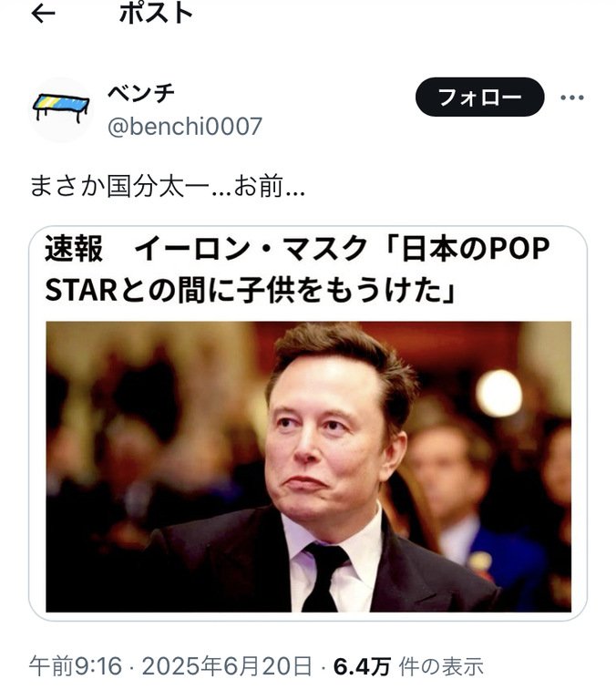Image resolution: width=616 pixels, height=700 pixels.
Task: Tap the black necktie in the photo
Action: point(324,578)
